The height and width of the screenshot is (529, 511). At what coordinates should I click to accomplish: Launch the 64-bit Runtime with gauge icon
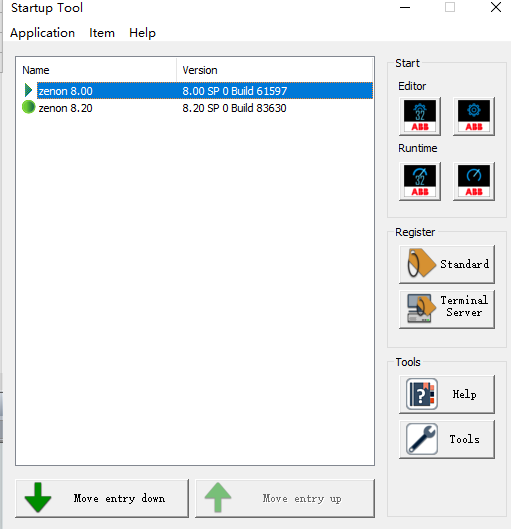click(x=474, y=182)
